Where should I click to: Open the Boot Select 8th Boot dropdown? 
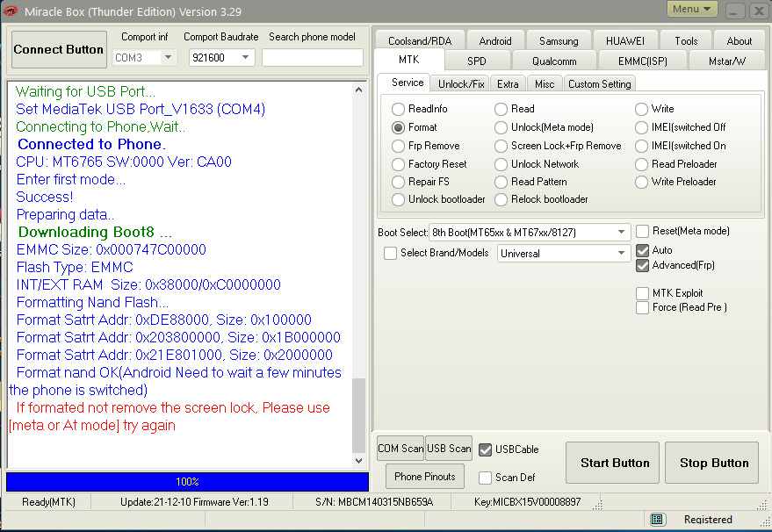pos(530,232)
